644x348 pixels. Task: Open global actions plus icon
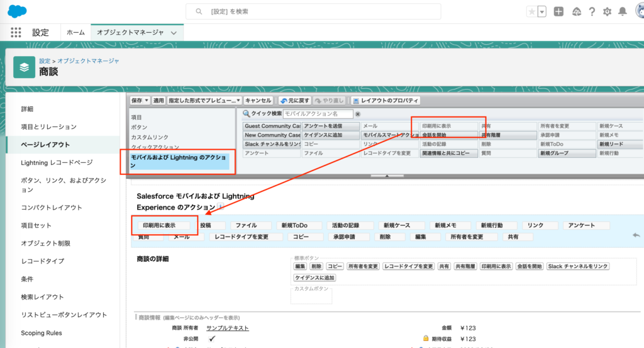pyautogui.click(x=558, y=12)
